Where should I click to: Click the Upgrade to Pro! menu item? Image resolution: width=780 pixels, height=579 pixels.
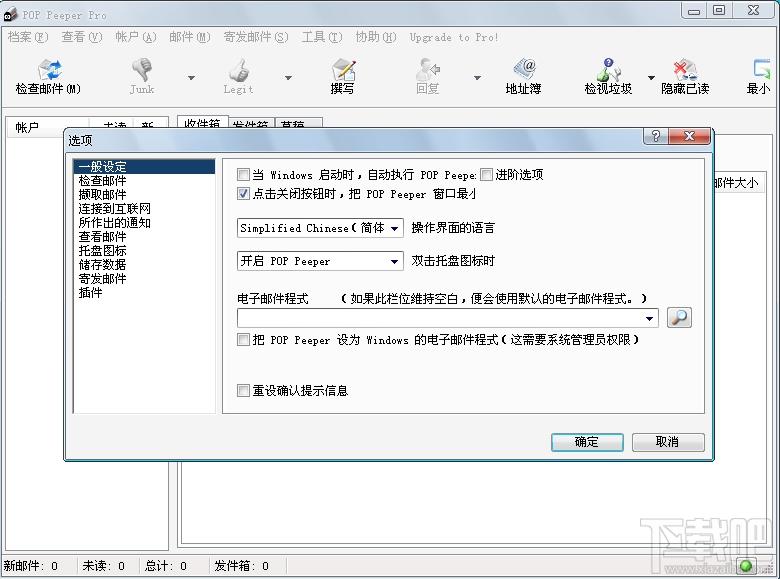(x=454, y=37)
